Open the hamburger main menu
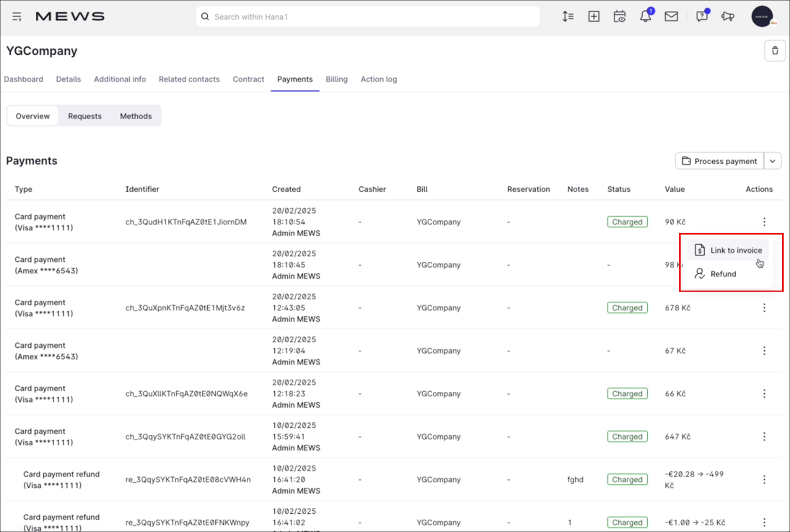 pyautogui.click(x=17, y=17)
